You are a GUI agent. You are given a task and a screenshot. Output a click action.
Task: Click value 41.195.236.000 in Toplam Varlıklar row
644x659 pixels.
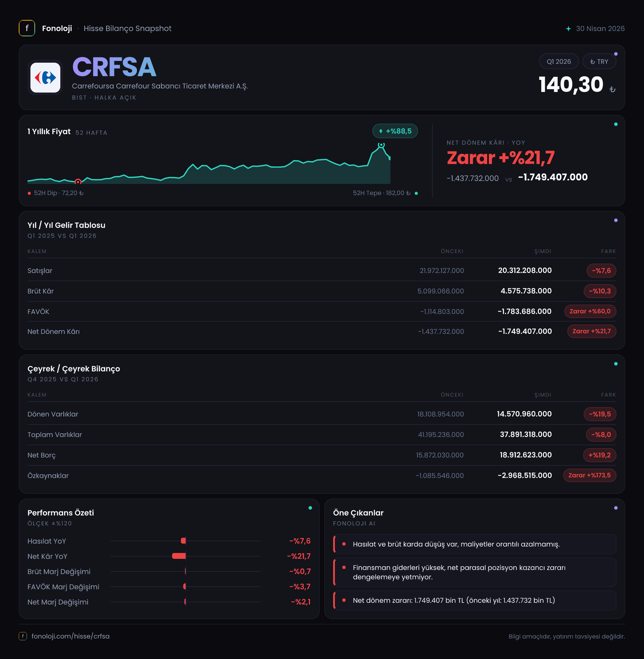[x=441, y=435]
